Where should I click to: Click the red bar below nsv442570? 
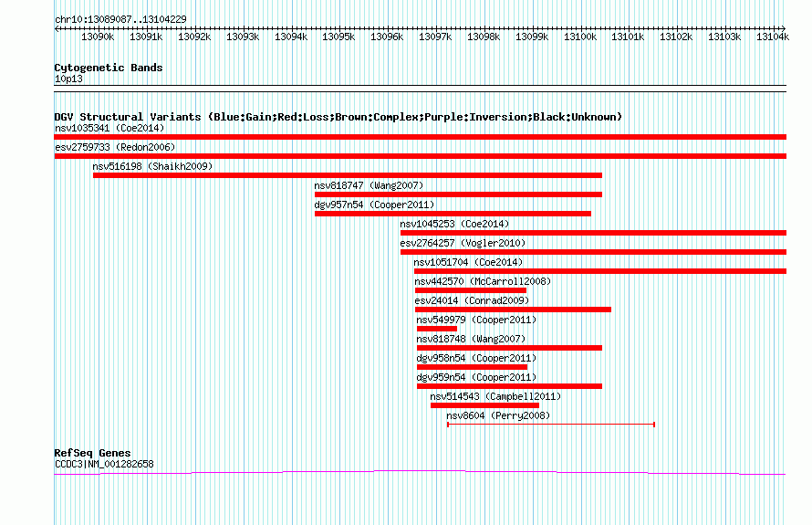pos(471,290)
